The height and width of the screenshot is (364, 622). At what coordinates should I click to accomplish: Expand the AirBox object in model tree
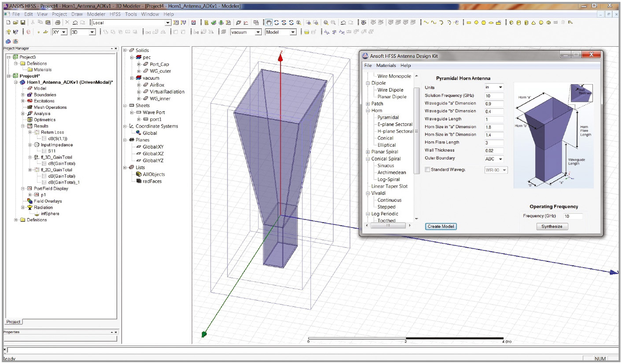point(139,85)
